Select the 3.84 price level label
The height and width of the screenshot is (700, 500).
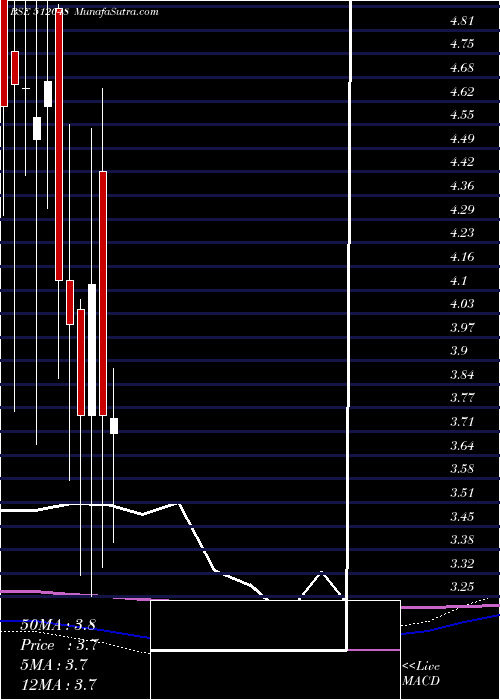462,375
